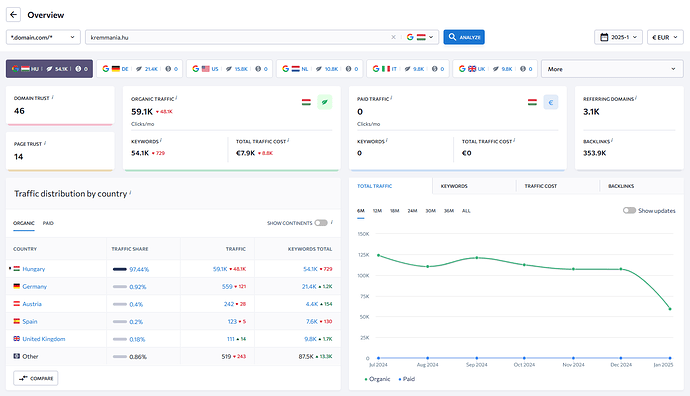Open the EUR currency dropdown
Viewport: 690px width, 396px height.
click(x=665, y=37)
